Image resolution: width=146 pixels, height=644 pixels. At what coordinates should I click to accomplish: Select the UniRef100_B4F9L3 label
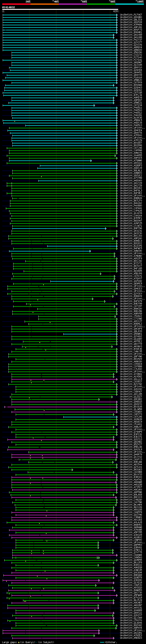point(131,191)
